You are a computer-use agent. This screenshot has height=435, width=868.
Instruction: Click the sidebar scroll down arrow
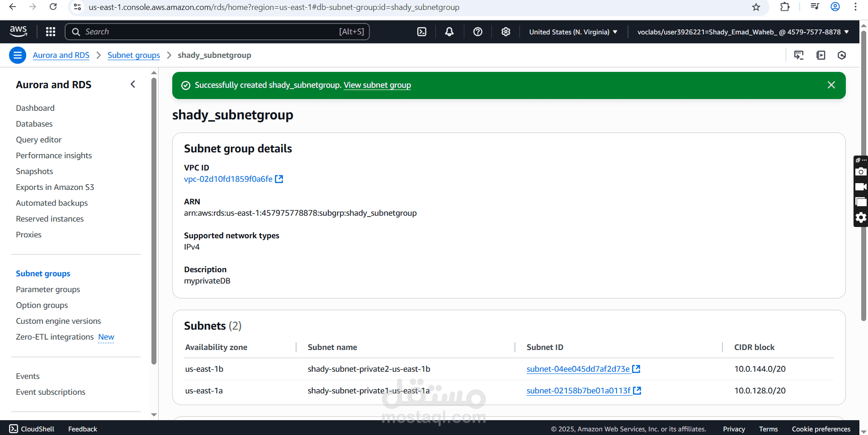[x=154, y=415]
